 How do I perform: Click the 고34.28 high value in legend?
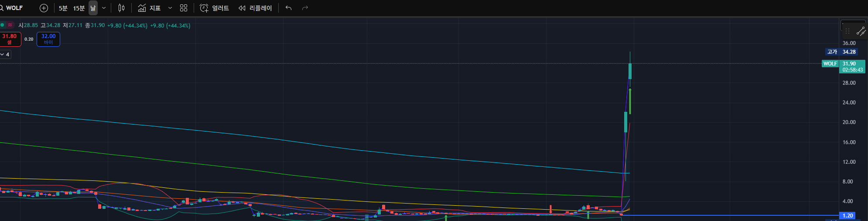[x=50, y=25]
